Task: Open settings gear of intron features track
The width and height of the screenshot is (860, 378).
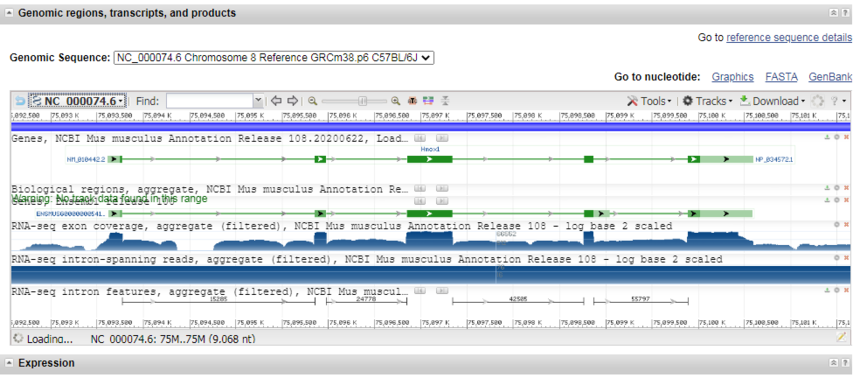Action: point(836,290)
